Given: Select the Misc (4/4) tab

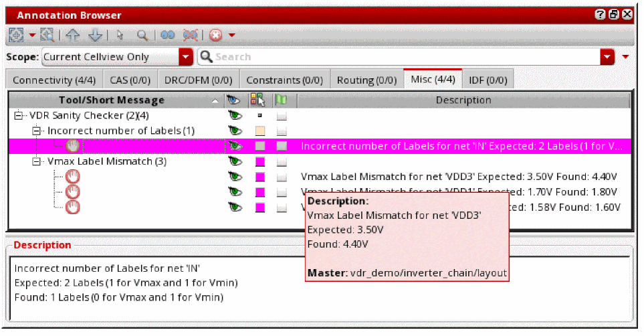Looking at the screenshot, I should 433,79.
